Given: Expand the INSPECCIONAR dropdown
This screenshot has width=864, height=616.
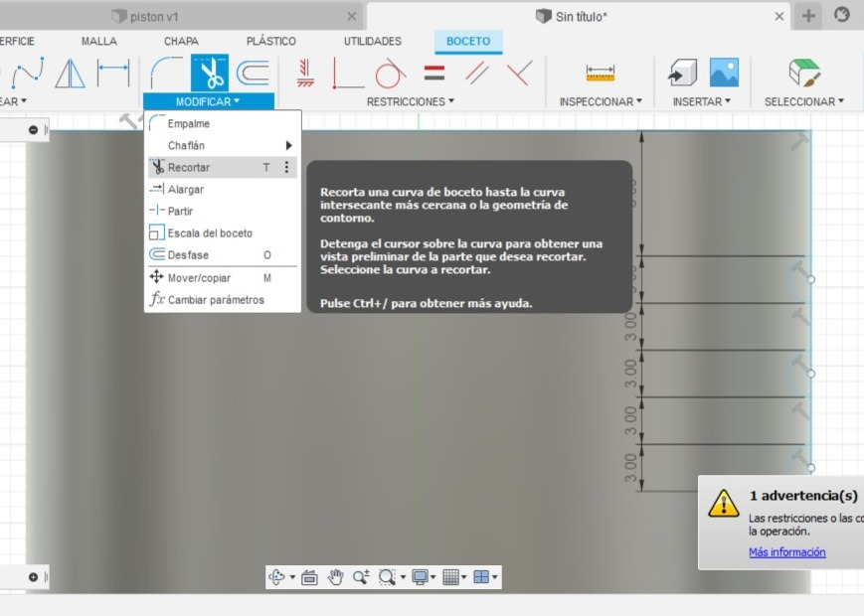Looking at the screenshot, I should click(x=601, y=102).
